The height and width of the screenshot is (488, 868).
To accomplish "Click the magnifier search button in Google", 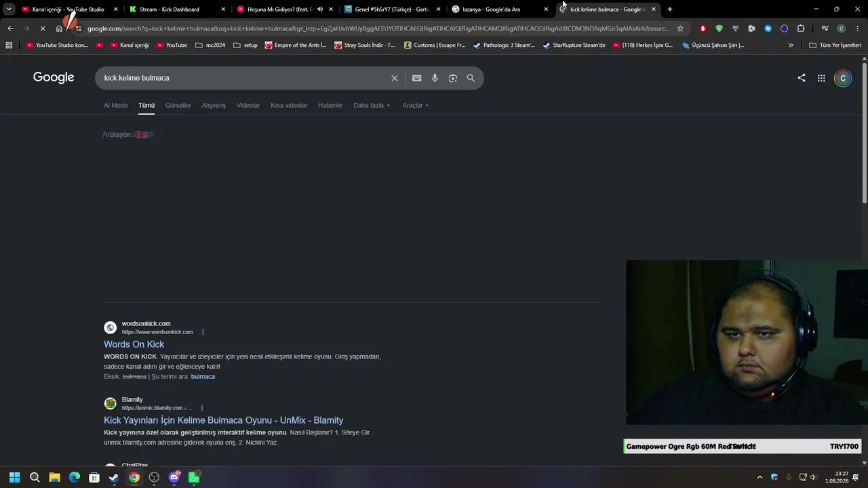I will [471, 78].
